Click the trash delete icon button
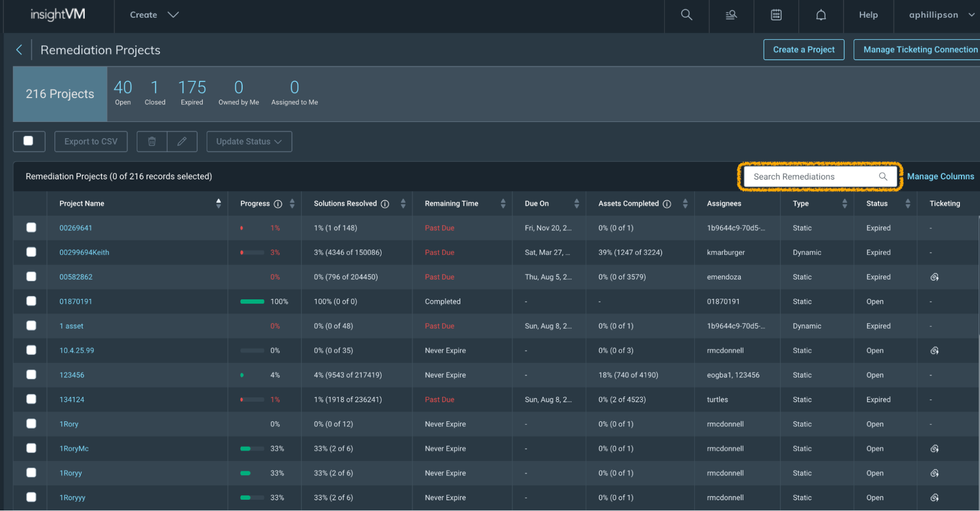980x511 pixels. [152, 142]
